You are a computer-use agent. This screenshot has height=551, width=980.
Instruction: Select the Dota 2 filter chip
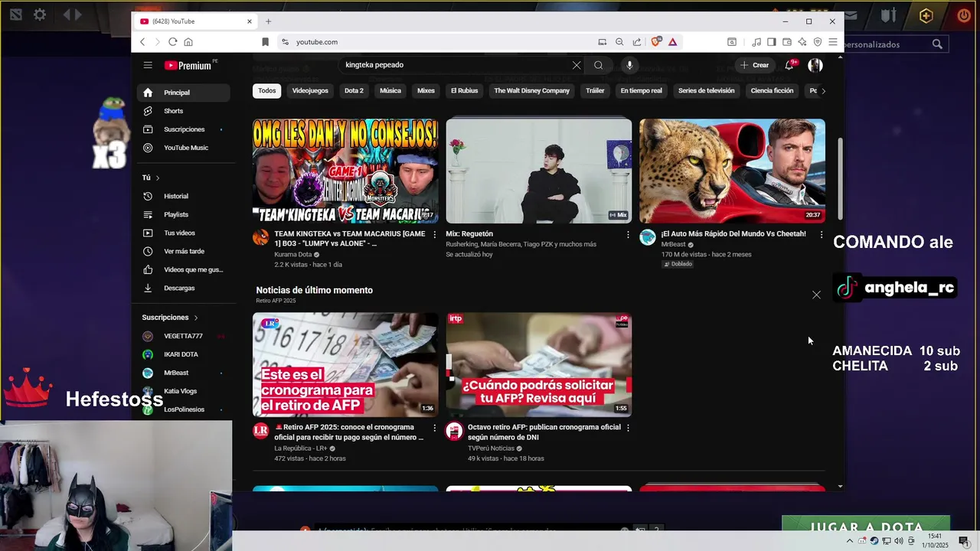[354, 91]
